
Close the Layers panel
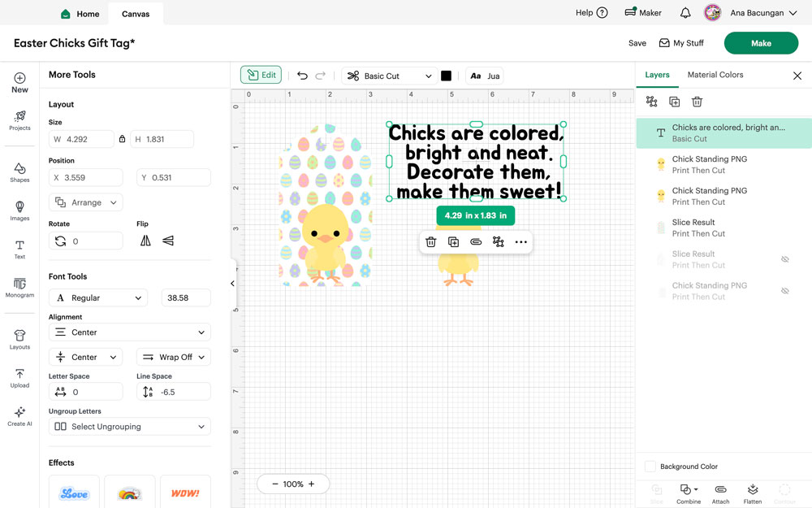click(797, 76)
